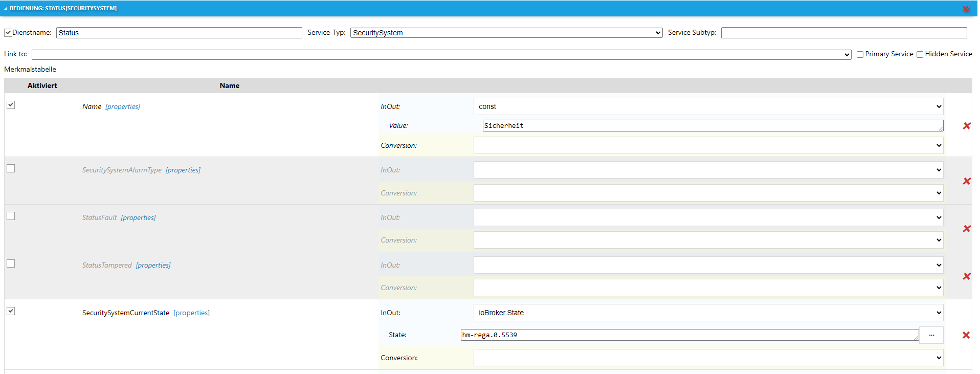
Task: Open the Name InOut const dropdown
Action: [x=708, y=106]
